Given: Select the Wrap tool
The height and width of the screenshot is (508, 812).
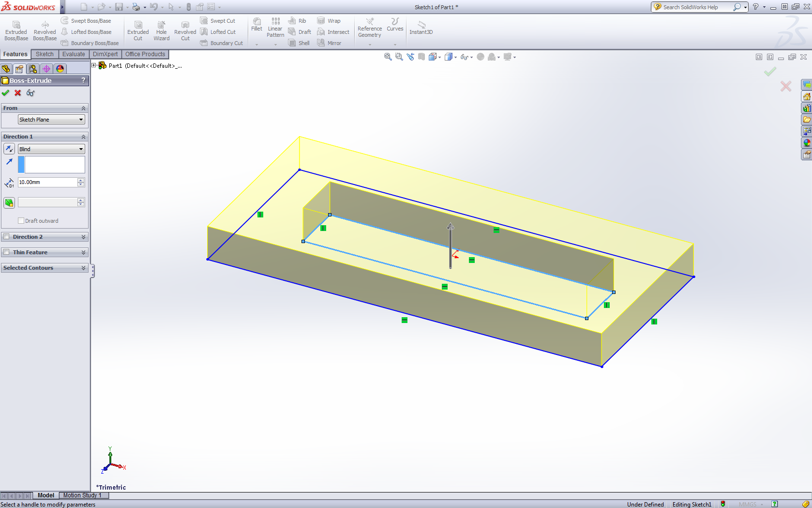Looking at the screenshot, I should [x=329, y=21].
